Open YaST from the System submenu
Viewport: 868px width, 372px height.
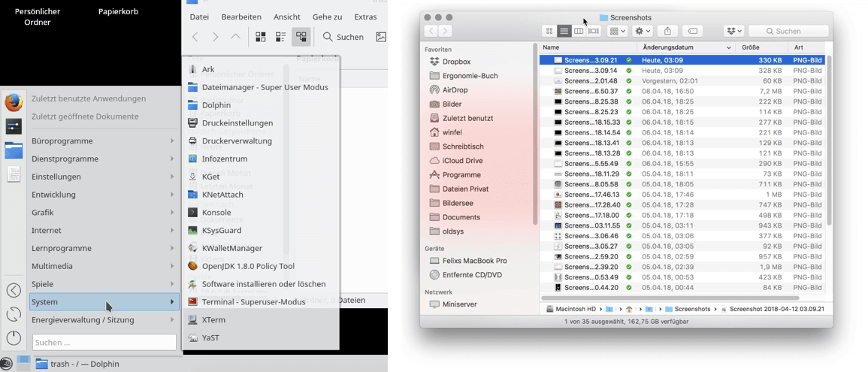(210, 338)
